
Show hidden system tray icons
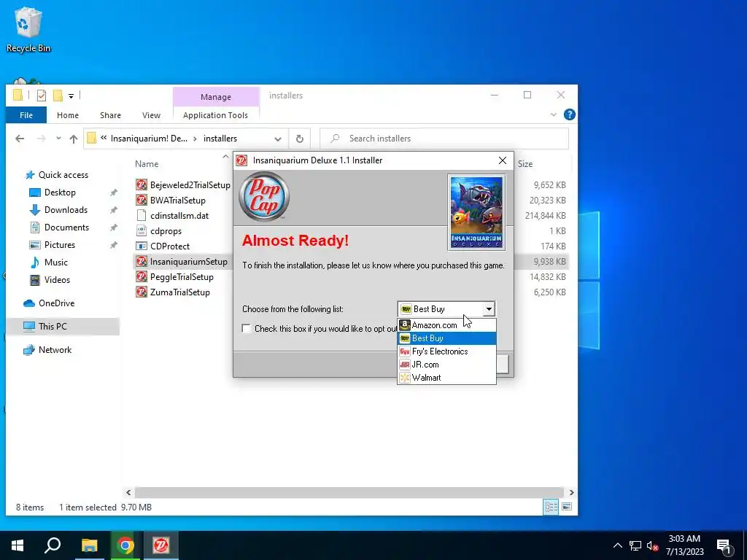(617, 545)
